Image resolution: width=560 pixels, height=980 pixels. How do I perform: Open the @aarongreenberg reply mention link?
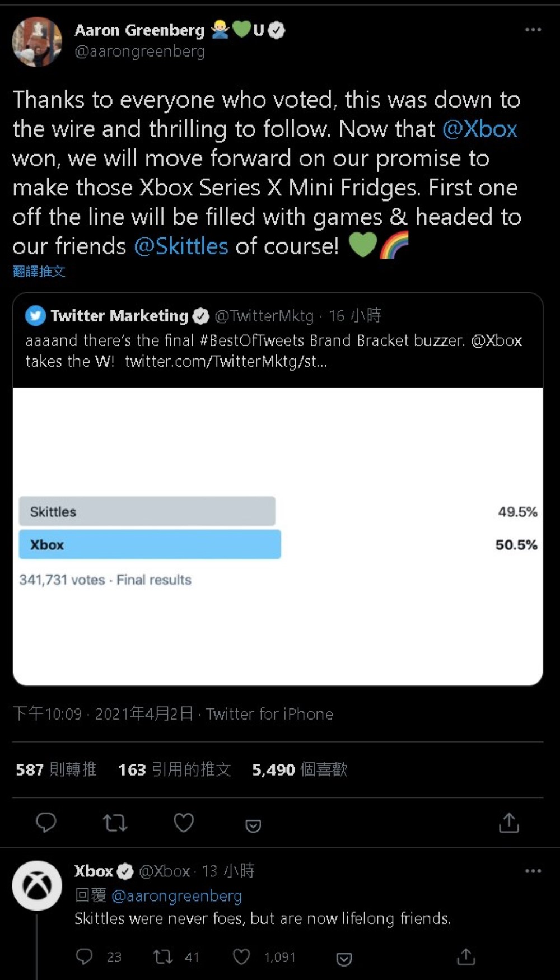click(x=176, y=895)
